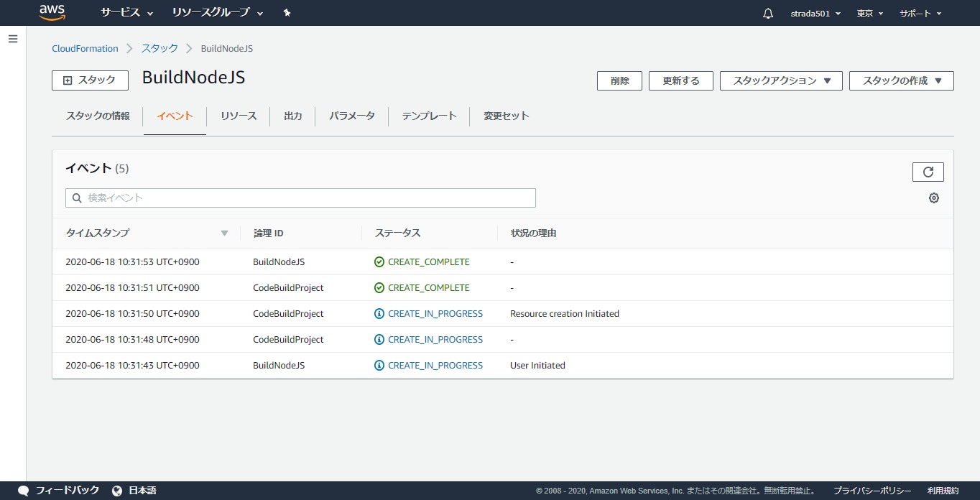Click the AWS home logo

pyautogui.click(x=52, y=12)
